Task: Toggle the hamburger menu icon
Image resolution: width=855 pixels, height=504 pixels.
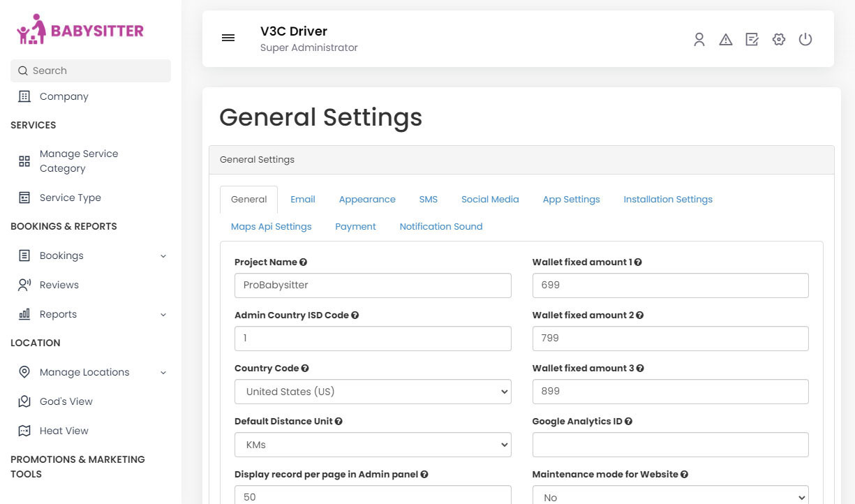Action: coord(228,38)
